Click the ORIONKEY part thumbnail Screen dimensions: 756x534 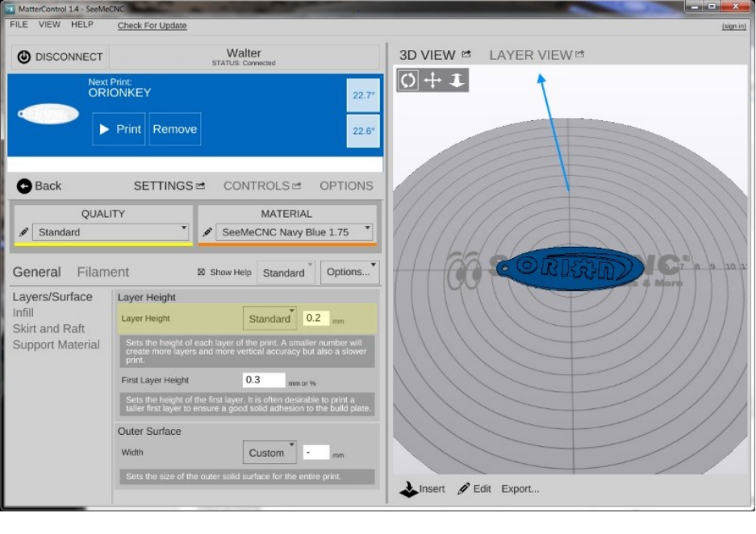48,115
